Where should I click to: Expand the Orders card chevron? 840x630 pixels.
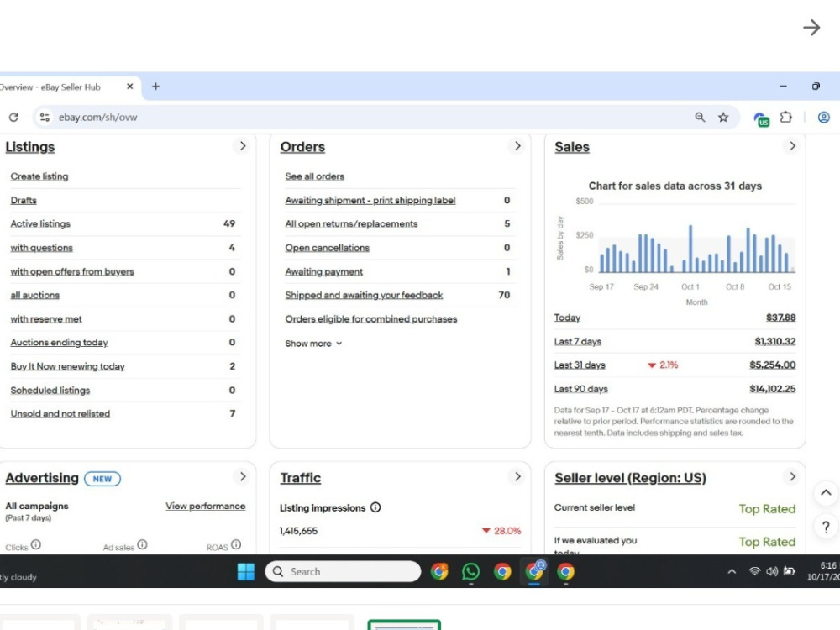pos(517,145)
